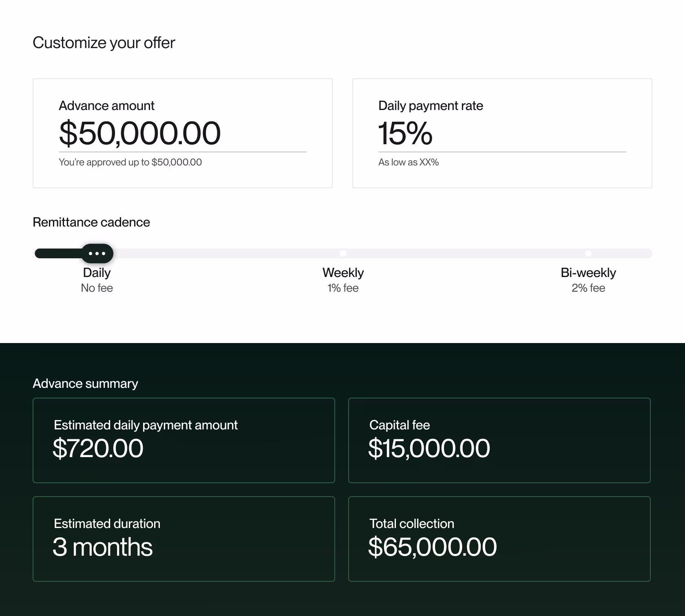The image size is (685, 616).
Task: Click the 'Customize your offer' heading
Action: coord(104,43)
